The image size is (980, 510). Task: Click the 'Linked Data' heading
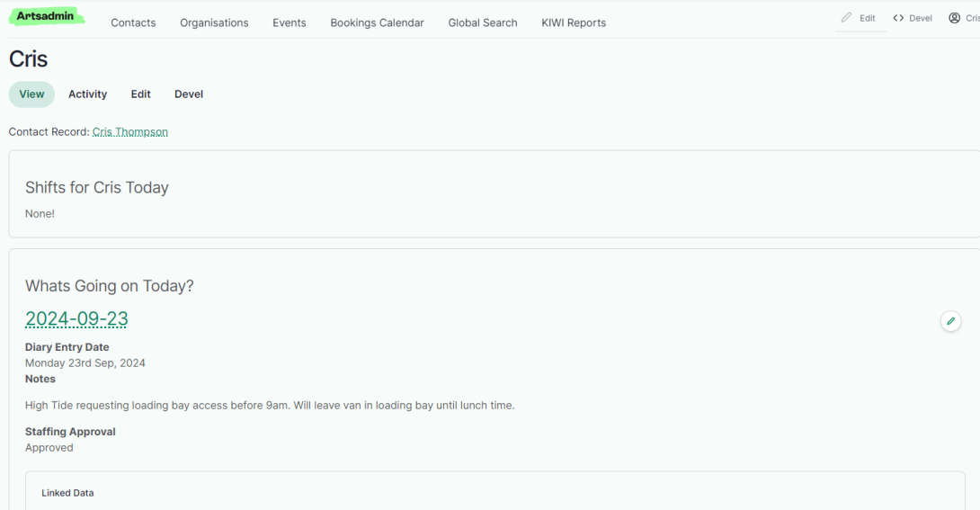[x=67, y=493]
